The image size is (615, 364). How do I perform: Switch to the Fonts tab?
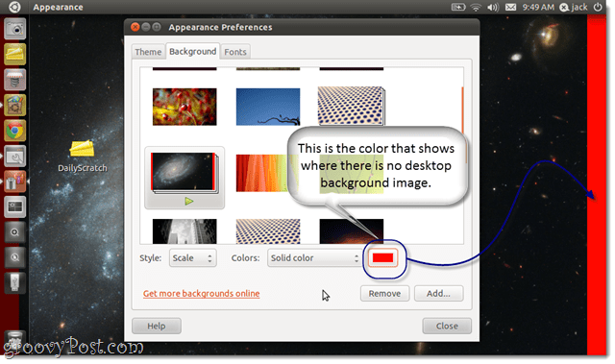coord(235,52)
